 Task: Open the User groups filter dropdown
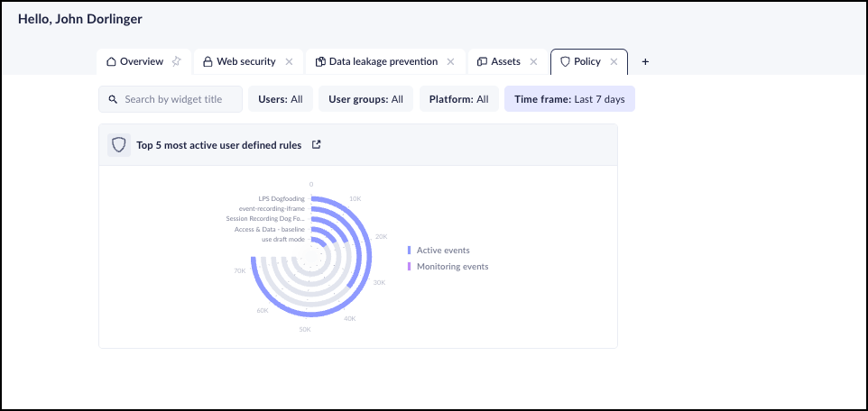(365, 99)
